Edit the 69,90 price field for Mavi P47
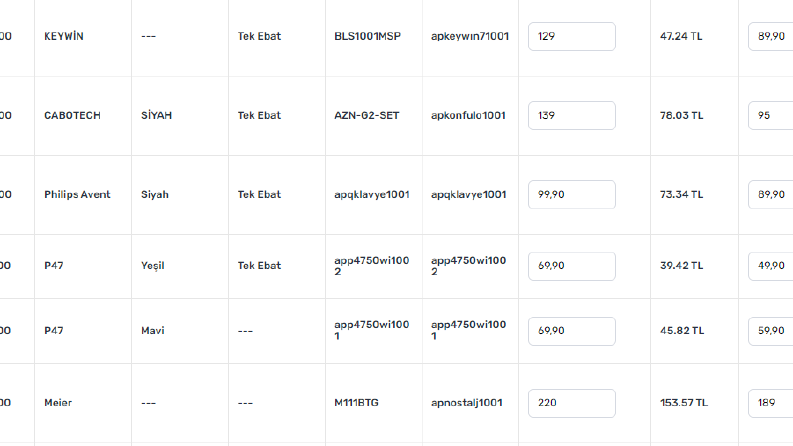 571,331
